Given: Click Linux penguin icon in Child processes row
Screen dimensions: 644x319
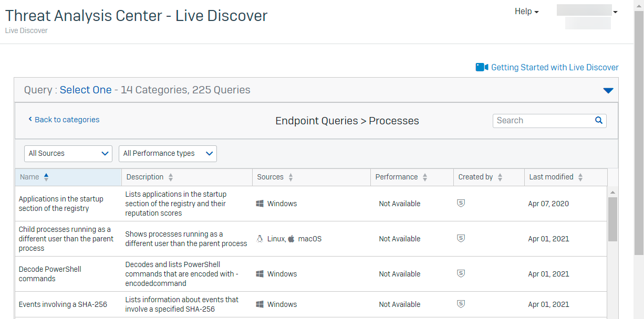Looking at the screenshot, I should pos(259,239).
